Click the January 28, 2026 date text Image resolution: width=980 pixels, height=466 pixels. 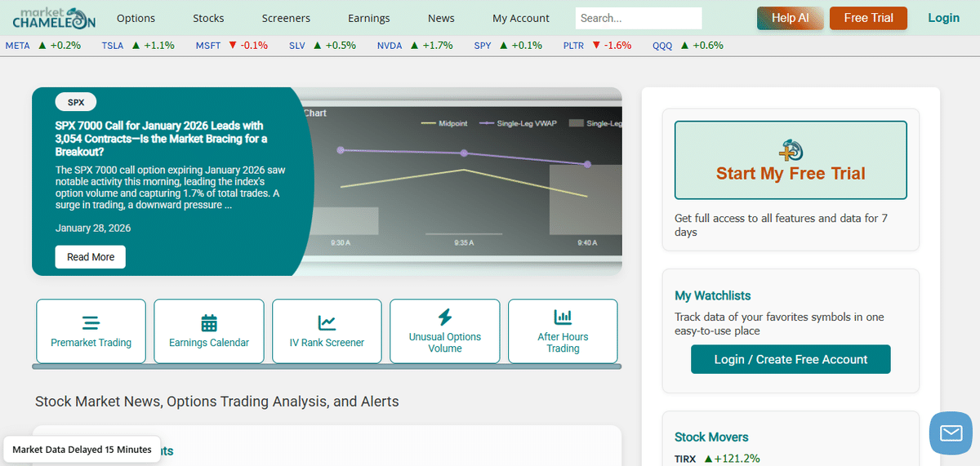(93, 229)
